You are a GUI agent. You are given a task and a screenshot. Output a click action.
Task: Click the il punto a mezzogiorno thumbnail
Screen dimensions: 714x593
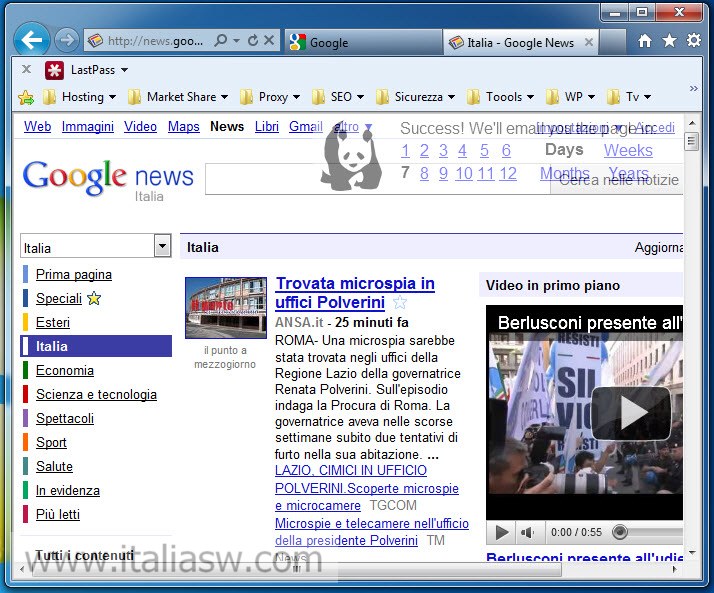(x=226, y=308)
